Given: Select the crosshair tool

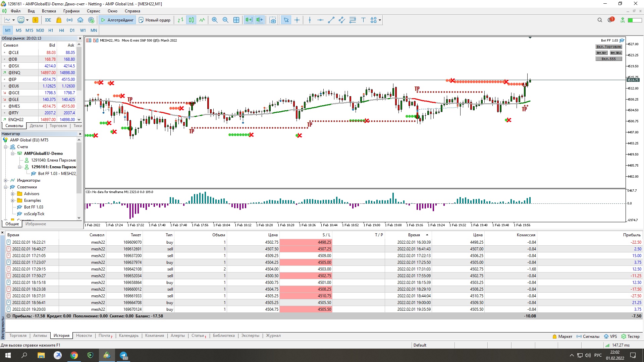Looking at the screenshot, I should tap(297, 20).
